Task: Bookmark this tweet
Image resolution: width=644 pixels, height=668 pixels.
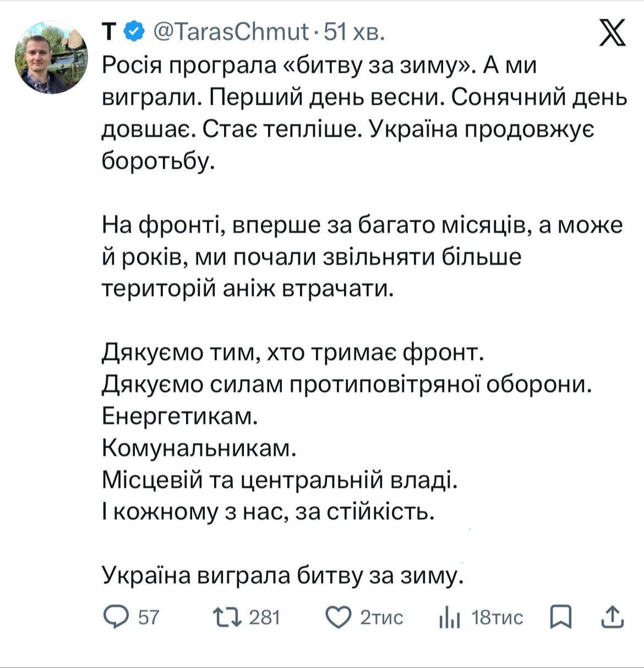Action: coord(561,617)
